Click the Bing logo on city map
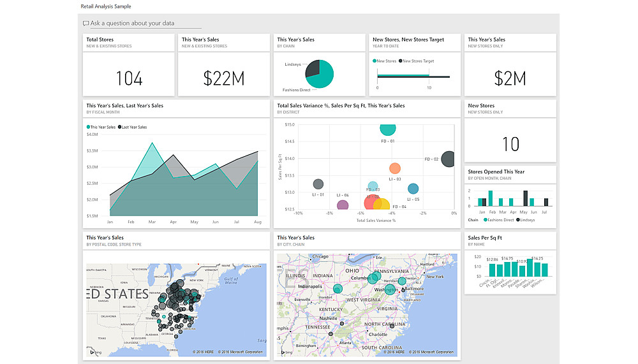The image size is (638, 364). tap(286, 352)
